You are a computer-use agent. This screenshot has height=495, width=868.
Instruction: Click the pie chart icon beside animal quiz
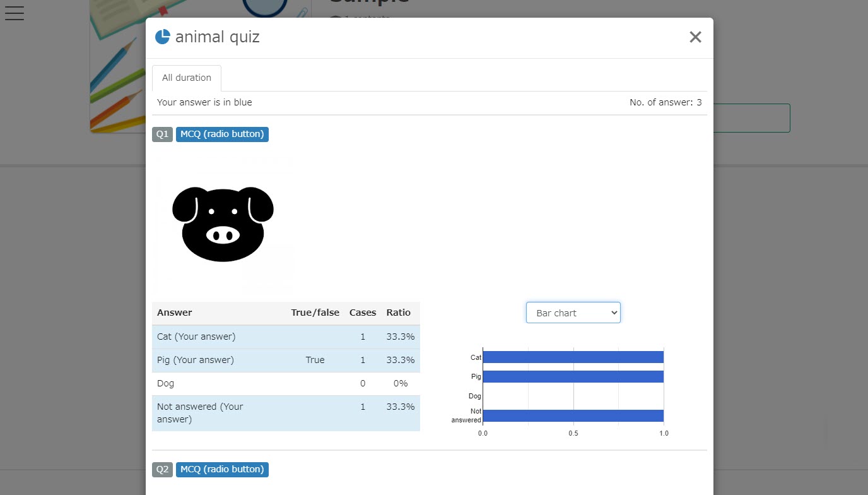162,37
